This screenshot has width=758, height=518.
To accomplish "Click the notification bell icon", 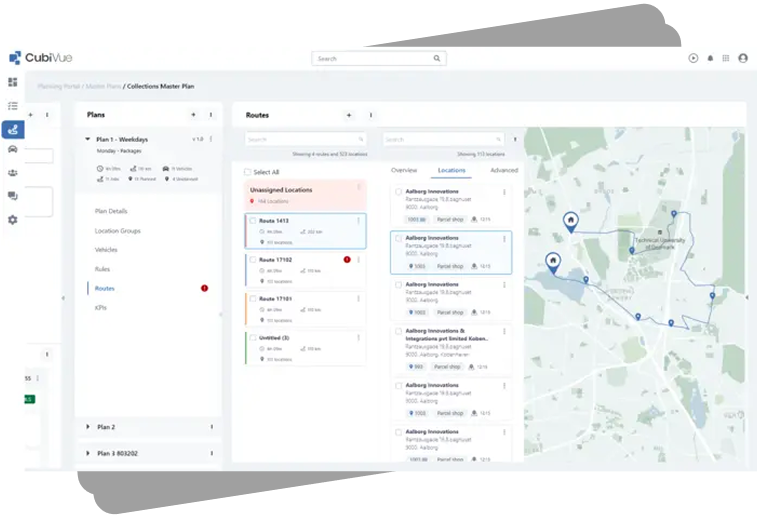I will click(x=710, y=59).
